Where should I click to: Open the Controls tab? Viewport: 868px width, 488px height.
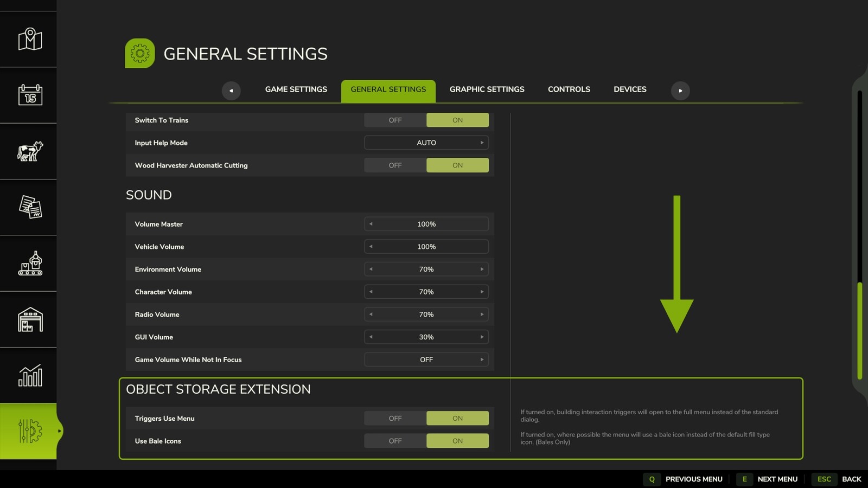[x=569, y=89]
